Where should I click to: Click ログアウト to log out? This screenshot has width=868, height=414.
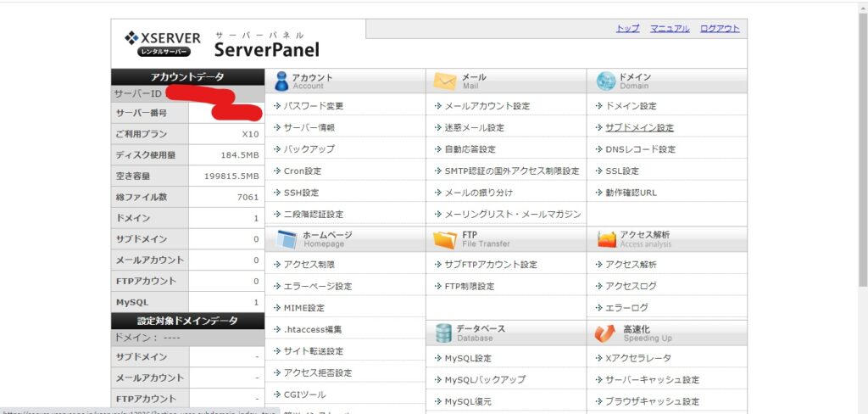point(720,29)
